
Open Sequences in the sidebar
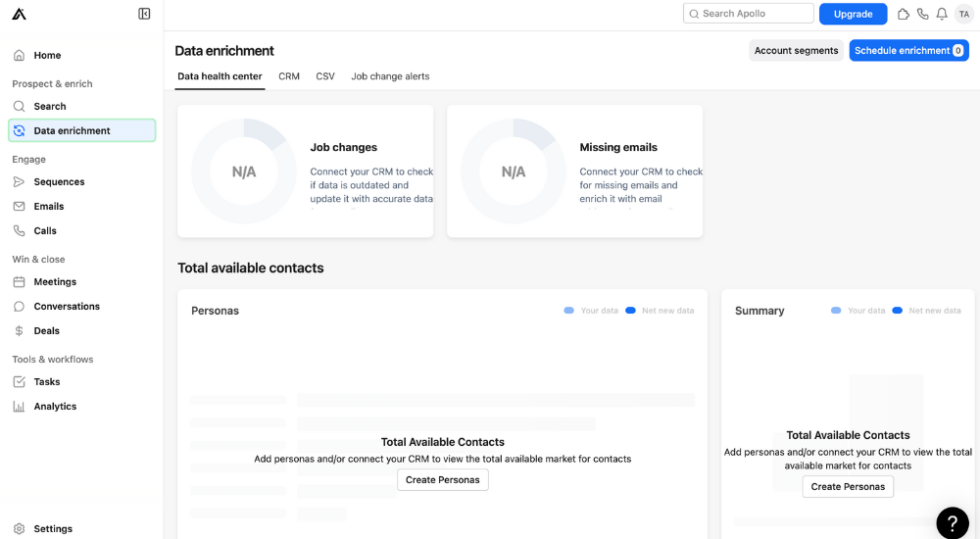(82, 182)
